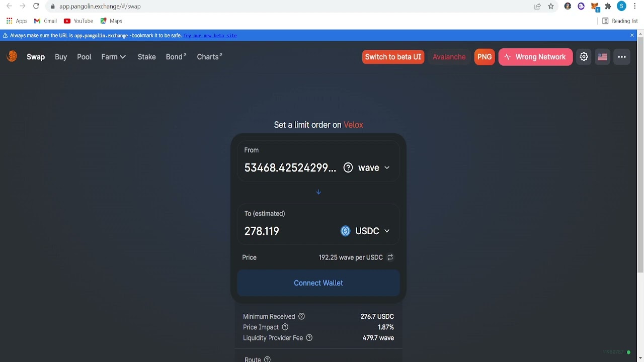644x362 pixels.
Task: Open the Velox limit order link
Action: [x=353, y=125]
